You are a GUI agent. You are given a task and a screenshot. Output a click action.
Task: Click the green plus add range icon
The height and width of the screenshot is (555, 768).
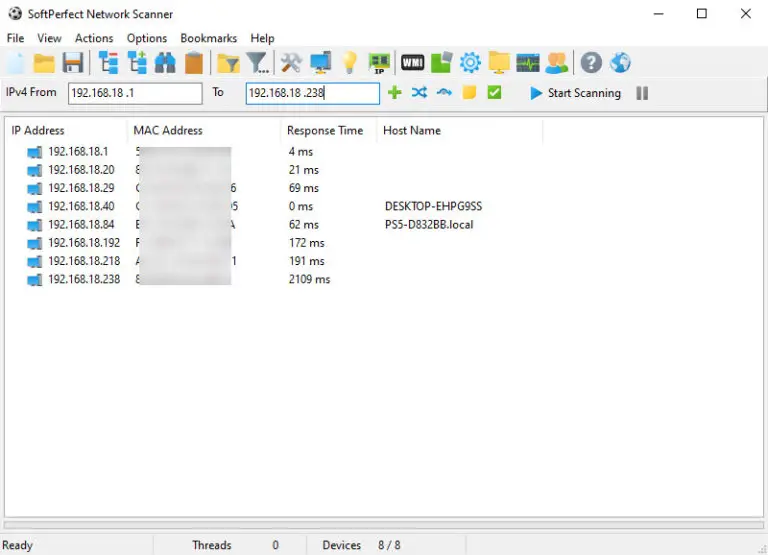tap(394, 93)
